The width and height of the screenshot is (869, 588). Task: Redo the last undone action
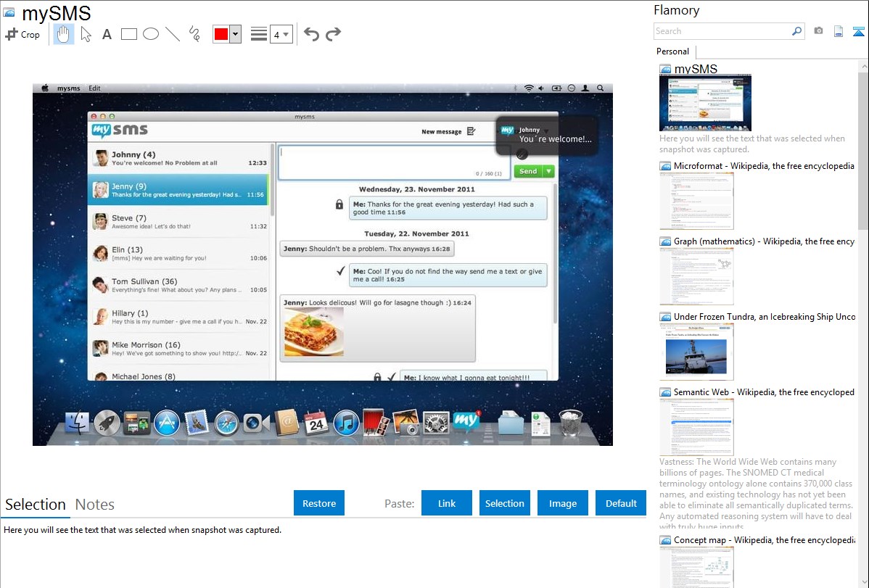pyautogui.click(x=333, y=34)
